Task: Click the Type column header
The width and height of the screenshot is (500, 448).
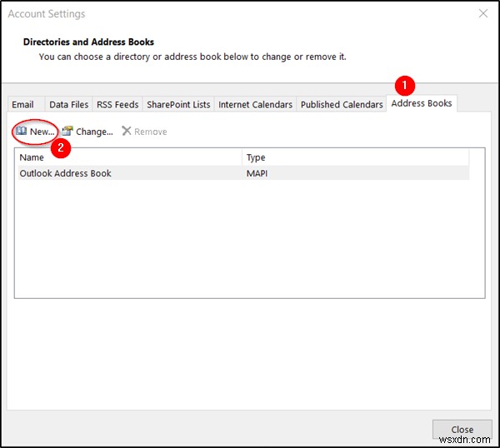Action: pos(356,157)
